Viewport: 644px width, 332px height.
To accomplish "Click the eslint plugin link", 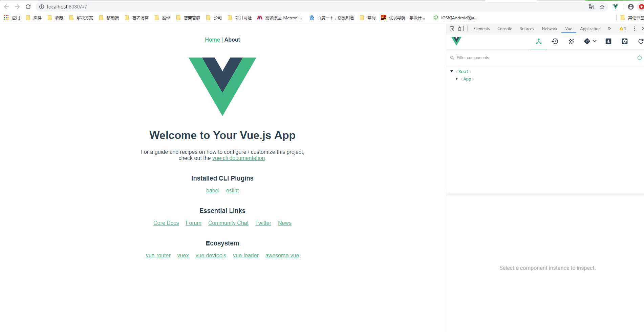I will click(232, 190).
